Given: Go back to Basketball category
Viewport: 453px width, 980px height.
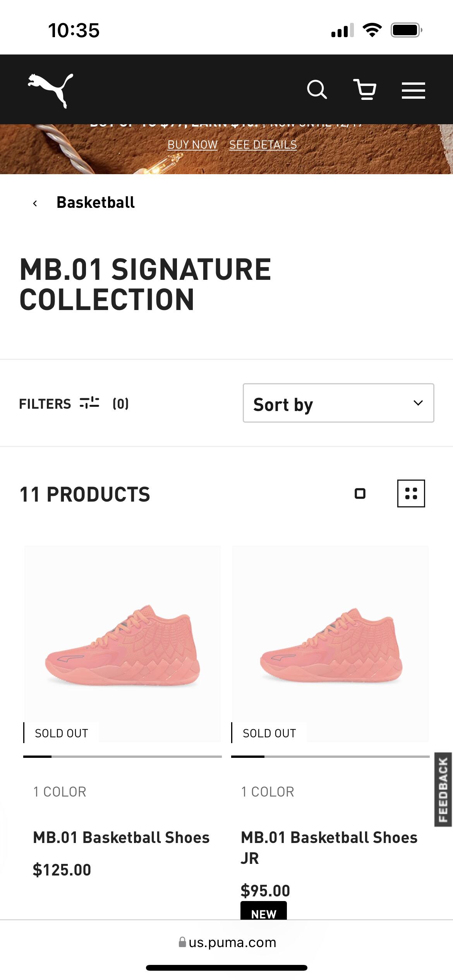Looking at the screenshot, I should point(96,202).
